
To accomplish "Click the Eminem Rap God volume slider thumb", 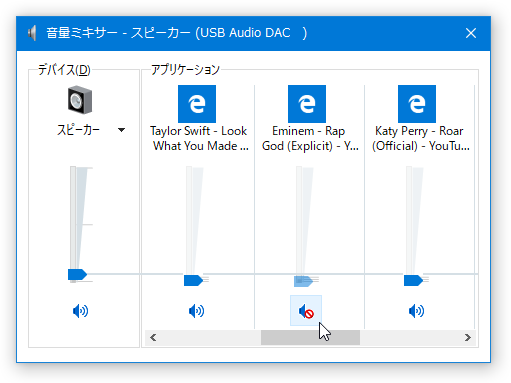I will (303, 281).
